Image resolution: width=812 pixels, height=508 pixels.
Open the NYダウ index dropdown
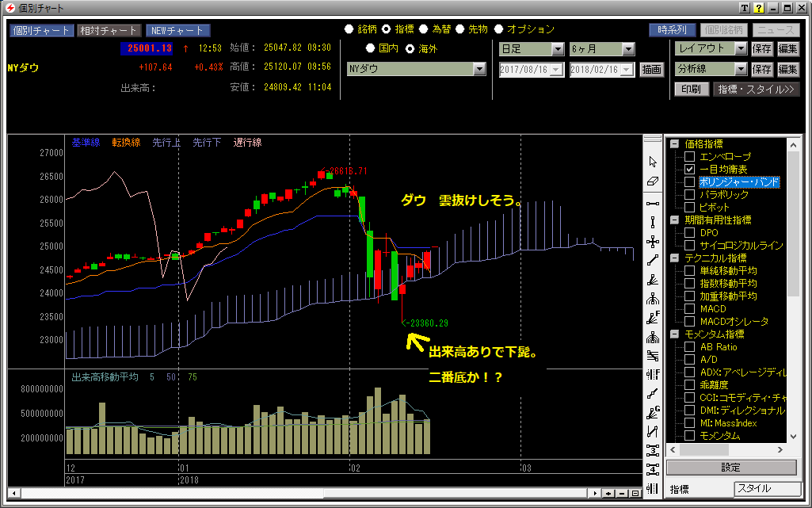coord(479,69)
